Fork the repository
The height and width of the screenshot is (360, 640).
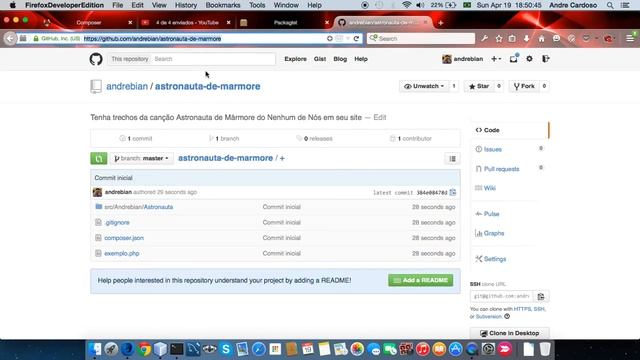coord(524,86)
